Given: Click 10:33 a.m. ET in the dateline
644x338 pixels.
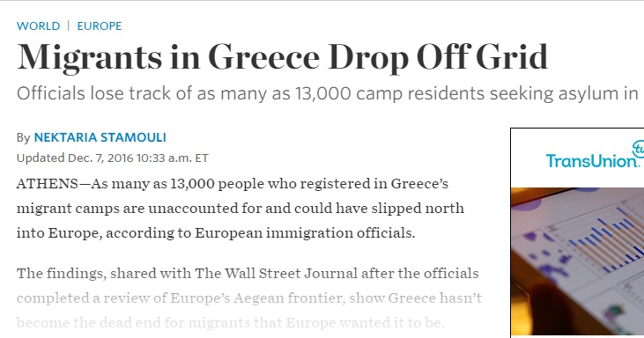Looking at the screenshot, I should point(173,158).
